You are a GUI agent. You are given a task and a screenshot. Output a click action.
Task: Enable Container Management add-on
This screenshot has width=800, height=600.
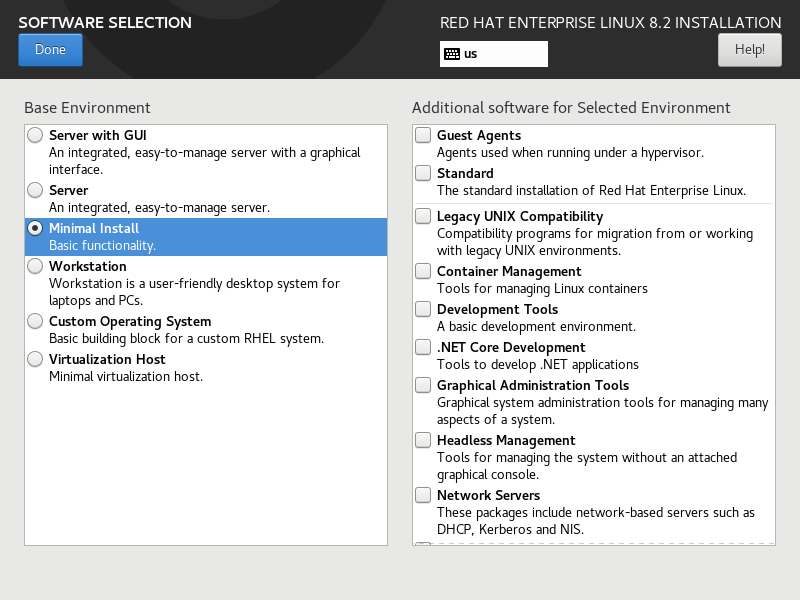424,271
